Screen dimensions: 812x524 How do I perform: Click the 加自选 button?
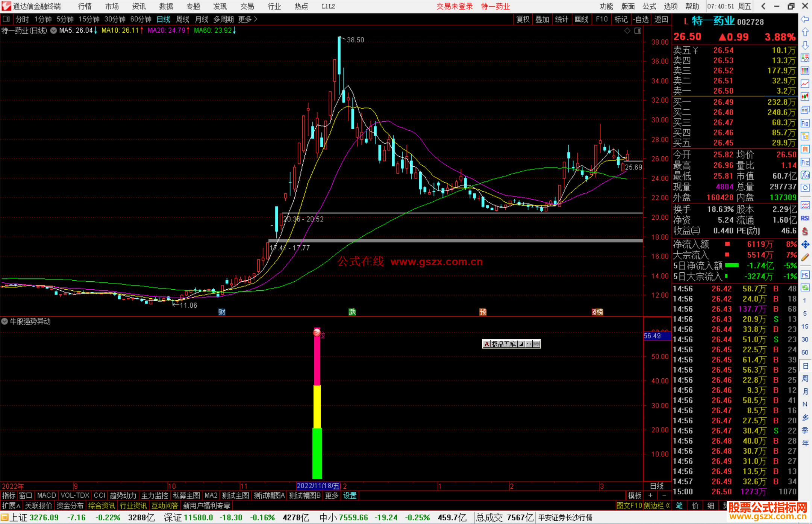point(641,19)
